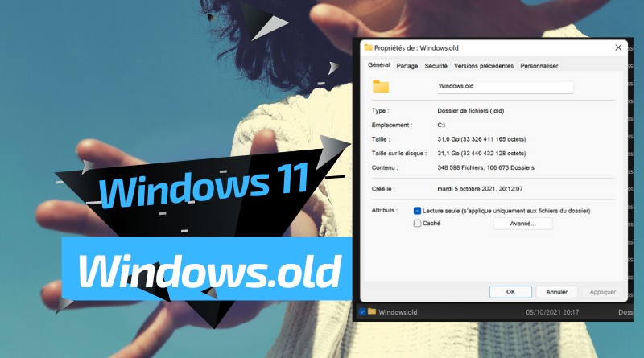
Task: Click the Taille sur le disque value
Action: point(481,154)
